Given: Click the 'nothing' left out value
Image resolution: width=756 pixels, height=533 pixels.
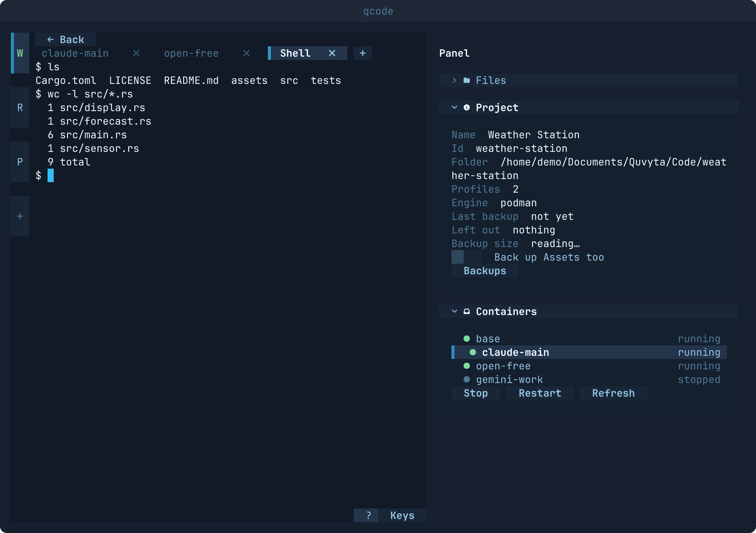Looking at the screenshot, I should 534,230.
